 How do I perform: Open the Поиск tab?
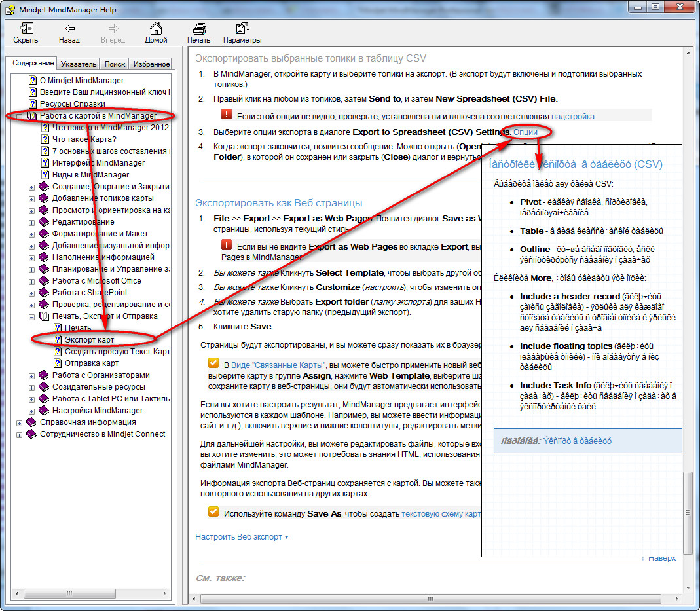tap(115, 64)
